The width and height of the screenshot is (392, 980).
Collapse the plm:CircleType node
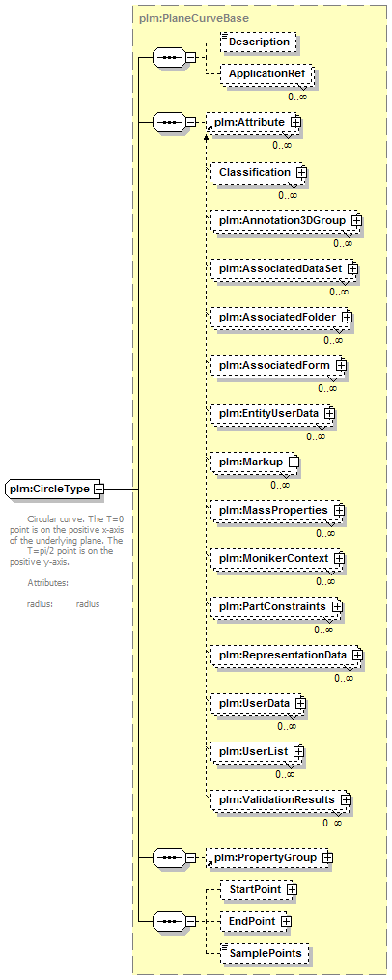98,489
